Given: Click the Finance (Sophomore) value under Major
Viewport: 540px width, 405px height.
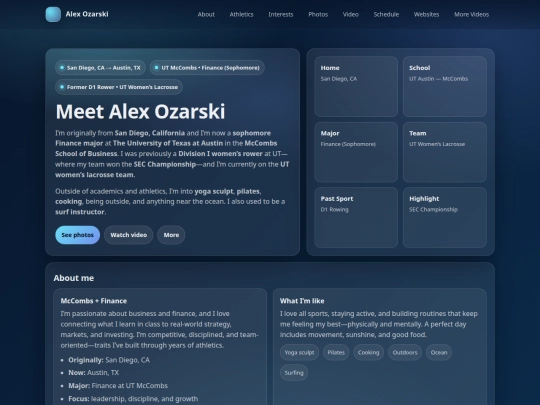Looking at the screenshot, I should pyautogui.click(x=348, y=144).
